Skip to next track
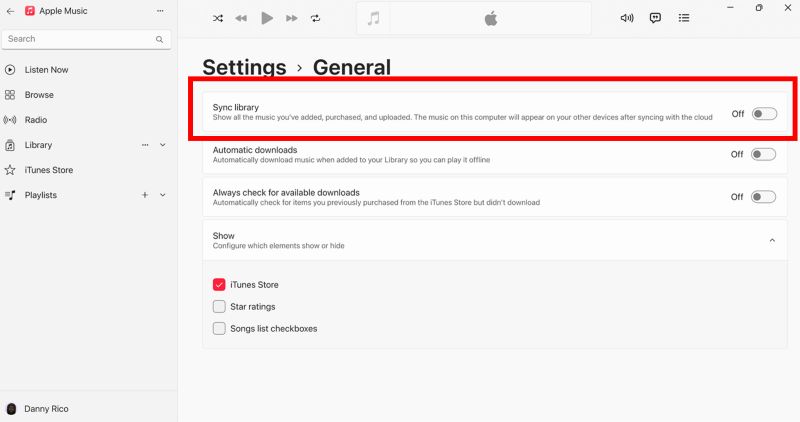Image resolution: width=800 pixels, height=422 pixels. tap(291, 18)
